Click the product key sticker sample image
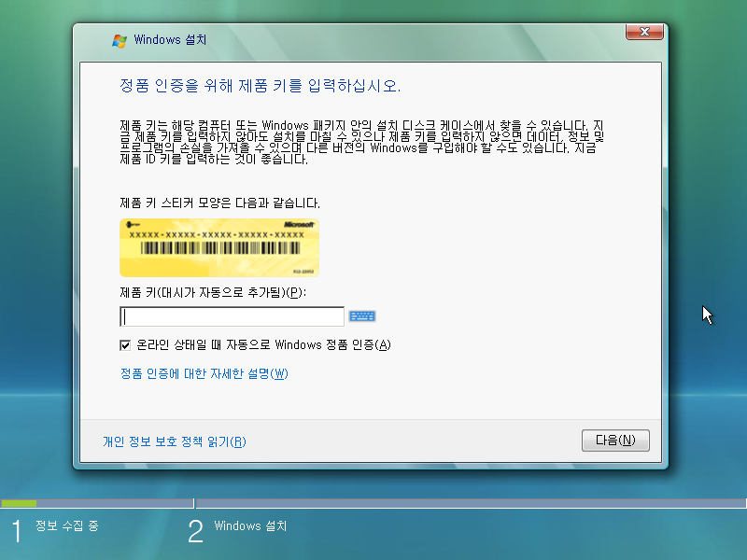This screenshot has height=560, width=747. 219,247
